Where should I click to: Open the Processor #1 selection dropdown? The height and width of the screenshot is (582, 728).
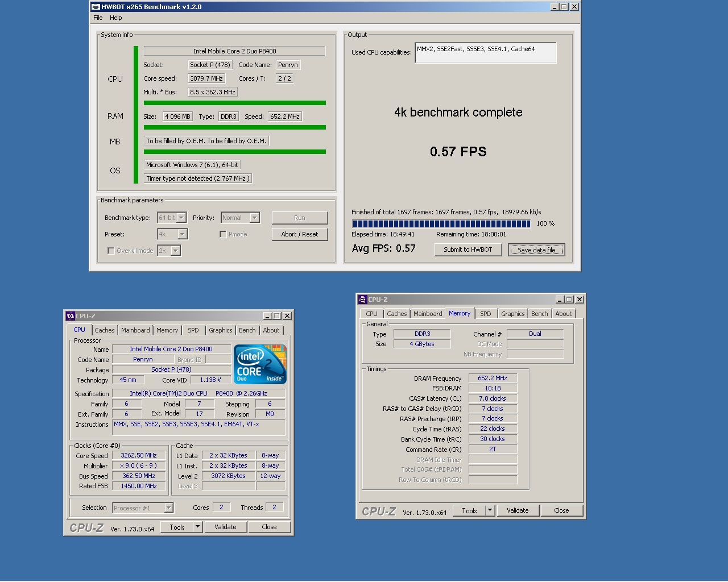point(143,508)
